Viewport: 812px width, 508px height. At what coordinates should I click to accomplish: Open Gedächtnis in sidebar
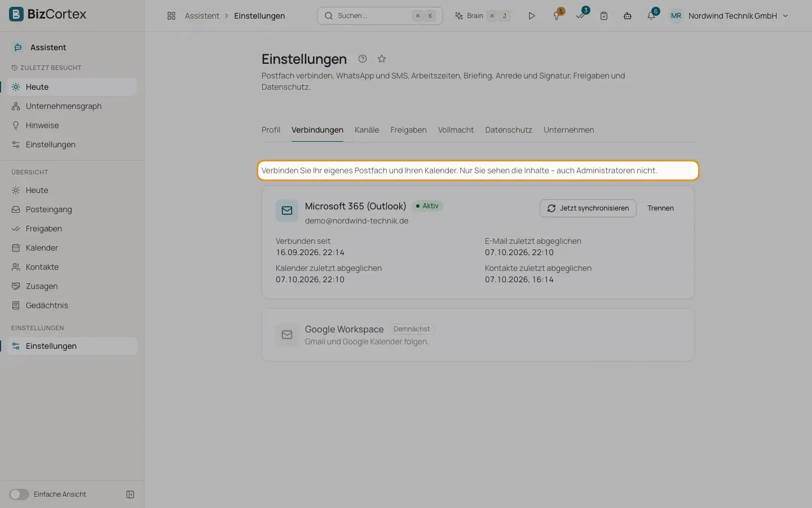tap(72, 305)
